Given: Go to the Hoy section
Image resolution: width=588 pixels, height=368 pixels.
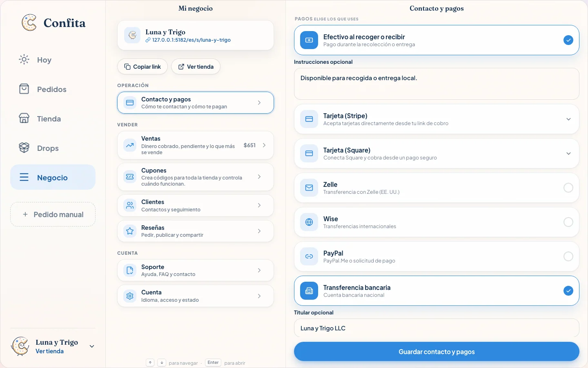Looking at the screenshot, I should tap(53, 60).
